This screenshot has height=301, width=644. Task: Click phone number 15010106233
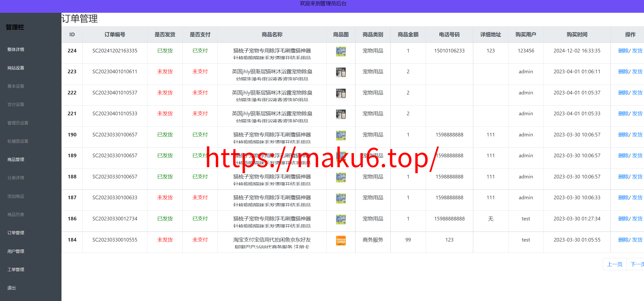pyautogui.click(x=449, y=51)
